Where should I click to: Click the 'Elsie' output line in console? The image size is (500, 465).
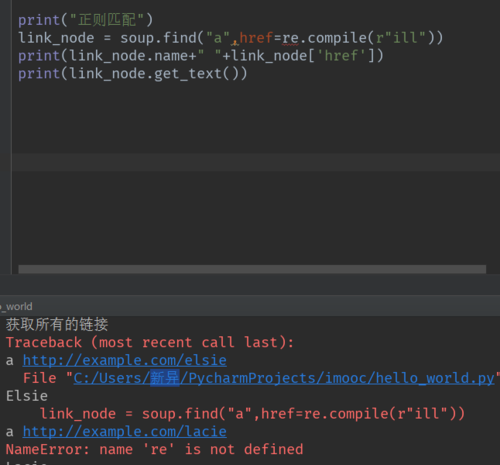click(27, 396)
